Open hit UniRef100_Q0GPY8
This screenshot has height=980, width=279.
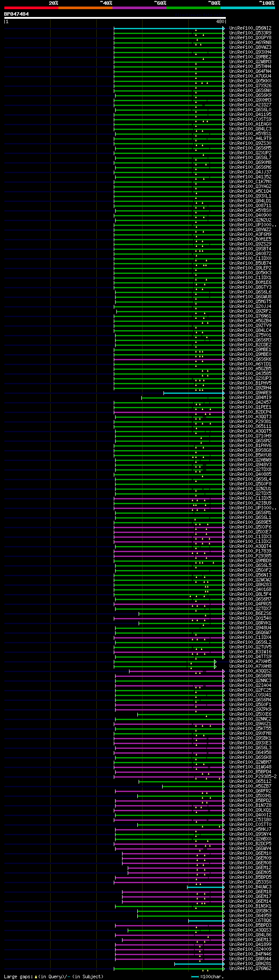click(x=250, y=38)
